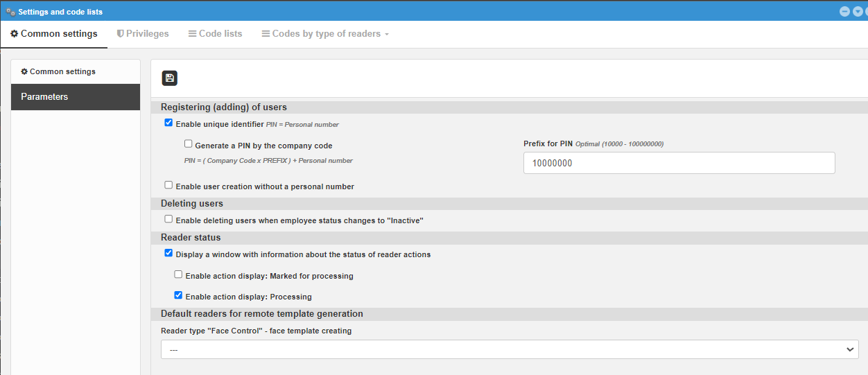The height and width of the screenshot is (375, 868).
Task: Click the Deleting users section header
Action: click(510, 204)
